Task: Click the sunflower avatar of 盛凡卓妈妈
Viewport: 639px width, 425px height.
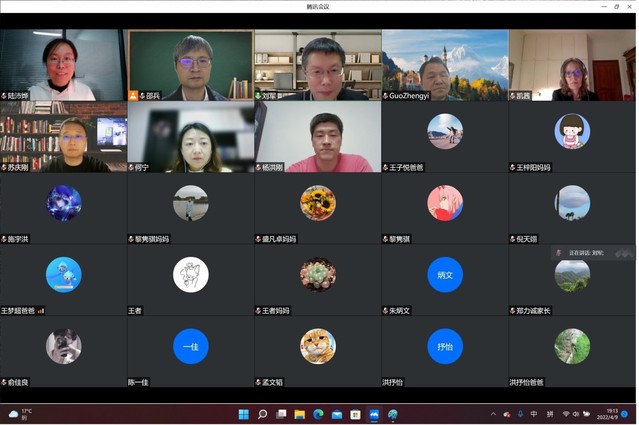Action: click(318, 203)
